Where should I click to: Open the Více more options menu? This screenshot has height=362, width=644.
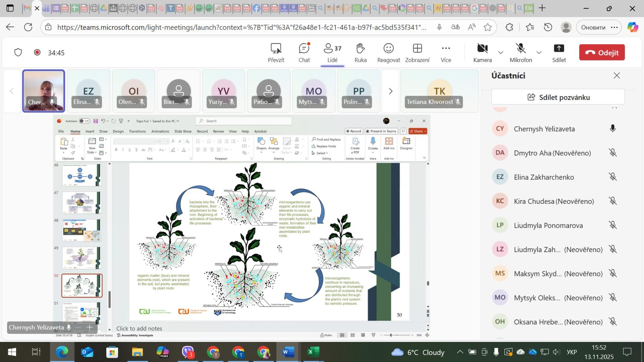(x=446, y=53)
